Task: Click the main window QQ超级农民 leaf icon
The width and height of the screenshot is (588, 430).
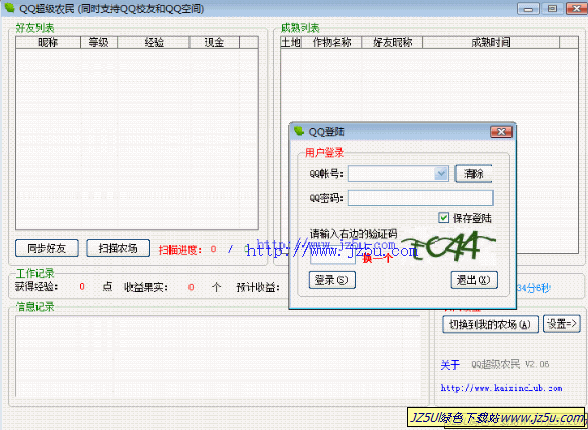Action: pyautogui.click(x=10, y=7)
